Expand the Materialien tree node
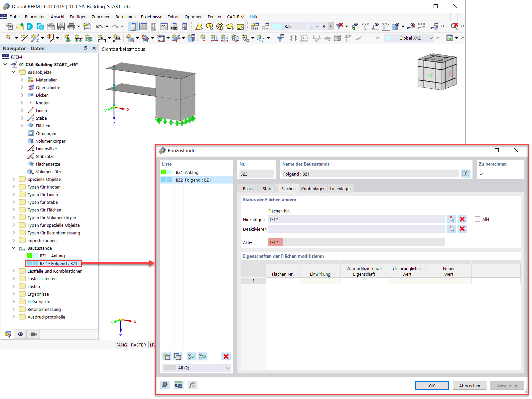 coord(22,80)
